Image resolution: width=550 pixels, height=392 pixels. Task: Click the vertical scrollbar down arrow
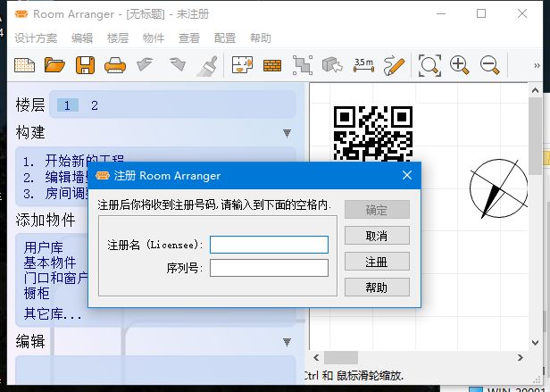point(536,343)
